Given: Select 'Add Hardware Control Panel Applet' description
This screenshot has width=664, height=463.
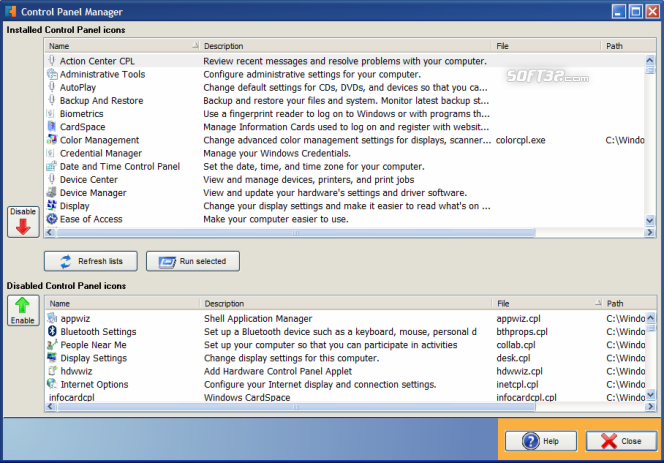Looking at the screenshot, I should click(x=278, y=371).
